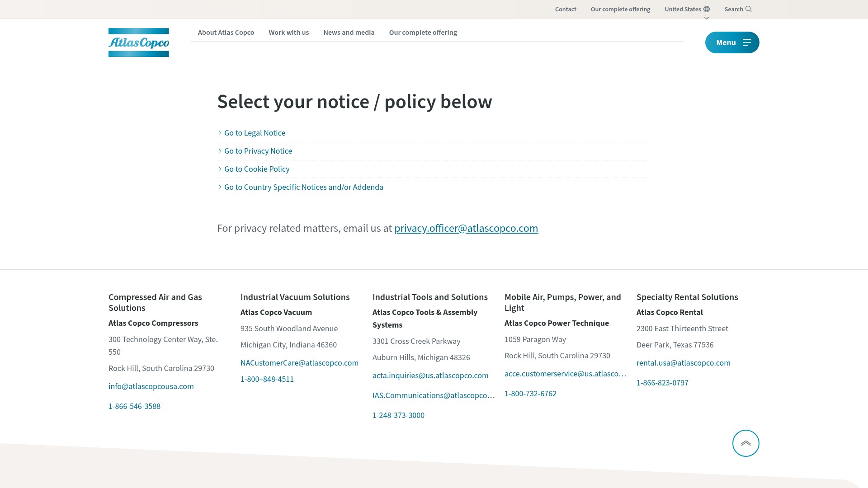
Task: Open the main Menu button
Action: [732, 42]
